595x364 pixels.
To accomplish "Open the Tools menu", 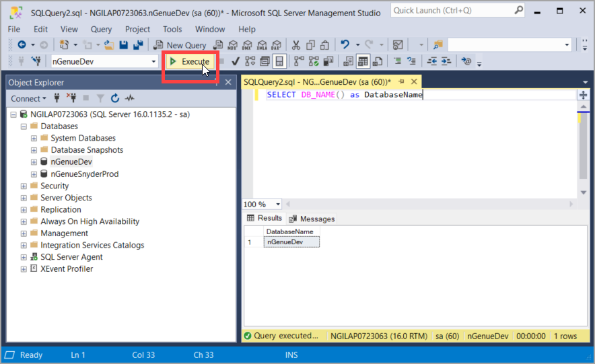I will [x=172, y=29].
